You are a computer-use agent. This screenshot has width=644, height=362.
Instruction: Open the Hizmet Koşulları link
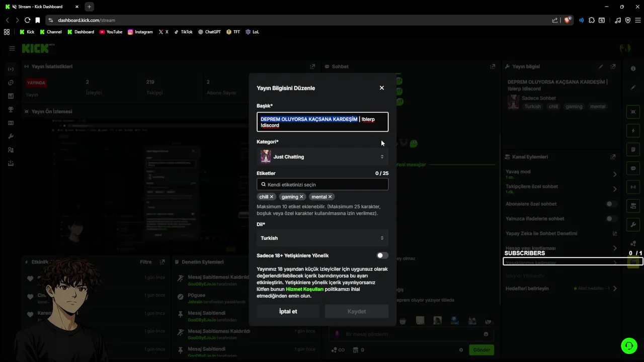pyautogui.click(x=304, y=289)
